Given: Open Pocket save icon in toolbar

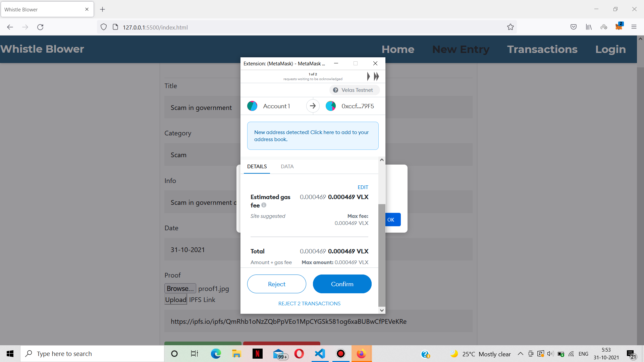Looking at the screenshot, I should [573, 27].
